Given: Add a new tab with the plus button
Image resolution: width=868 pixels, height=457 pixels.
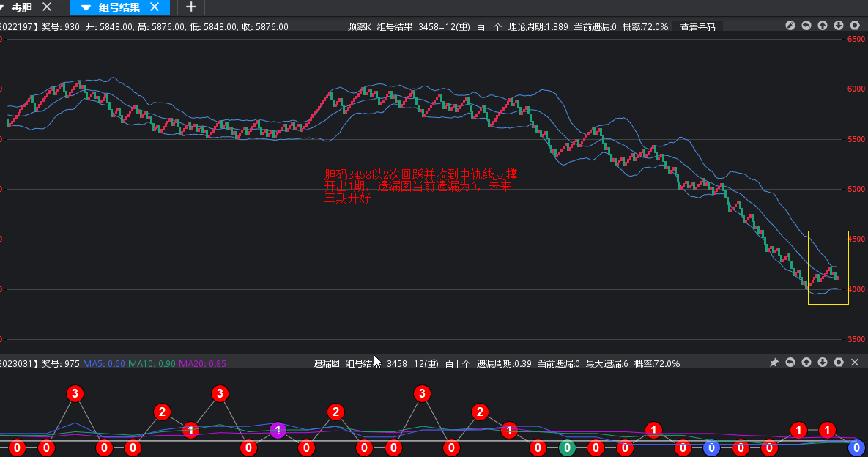Looking at the screenshot, I should point(191,7).
